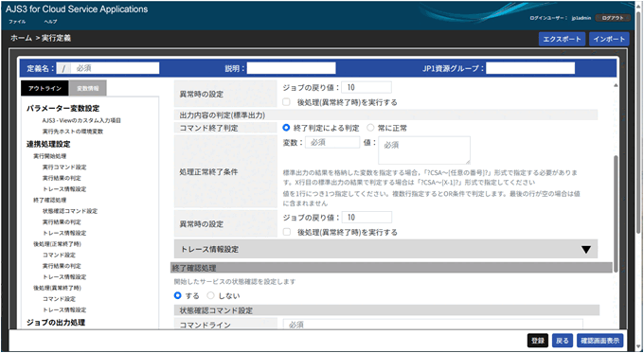Jump to 状態確認コマンド設定 in the outline
The image size is (644, 353).
click(x=70, y=211)
